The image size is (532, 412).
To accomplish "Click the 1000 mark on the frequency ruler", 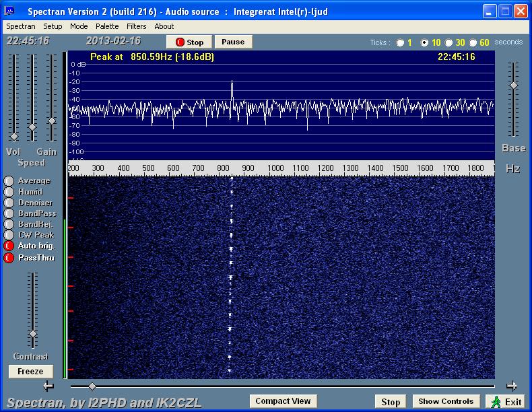I will tap(275, 168).
